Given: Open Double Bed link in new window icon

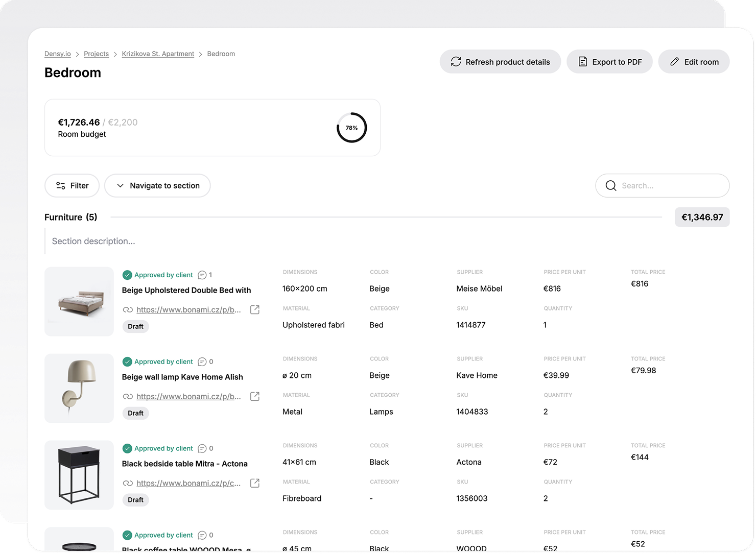Looking at the screenshot, I should coord(255,310).
